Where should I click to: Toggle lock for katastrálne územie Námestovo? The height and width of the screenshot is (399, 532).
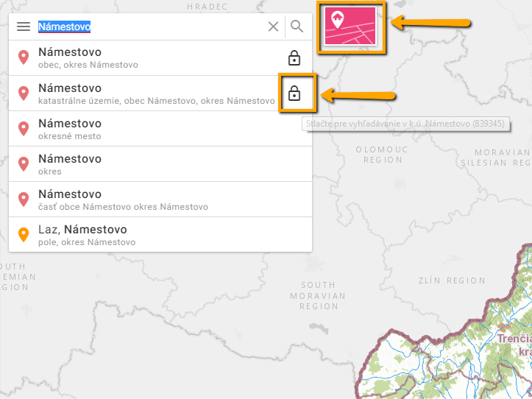pyautogui.click(x=294, y=93)
